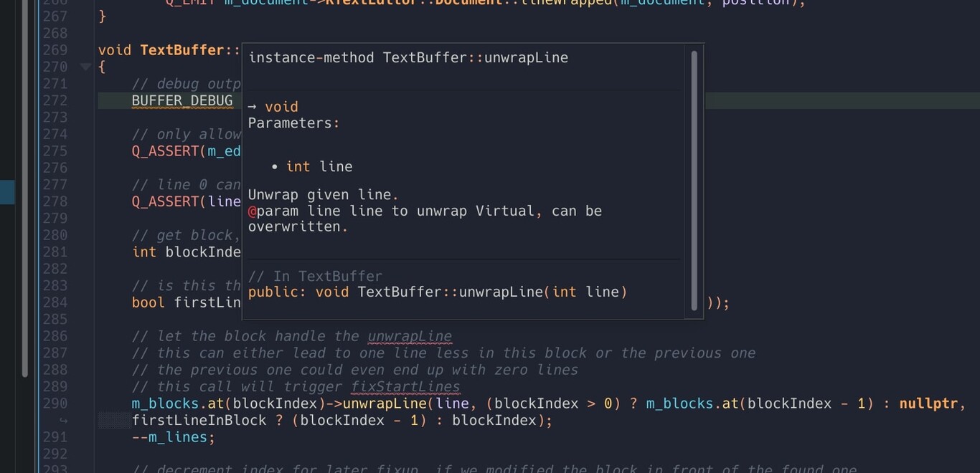Click the nullptr keyword on line 290
The height and width of the screenshot is (473, 980).
coord(928,403)
